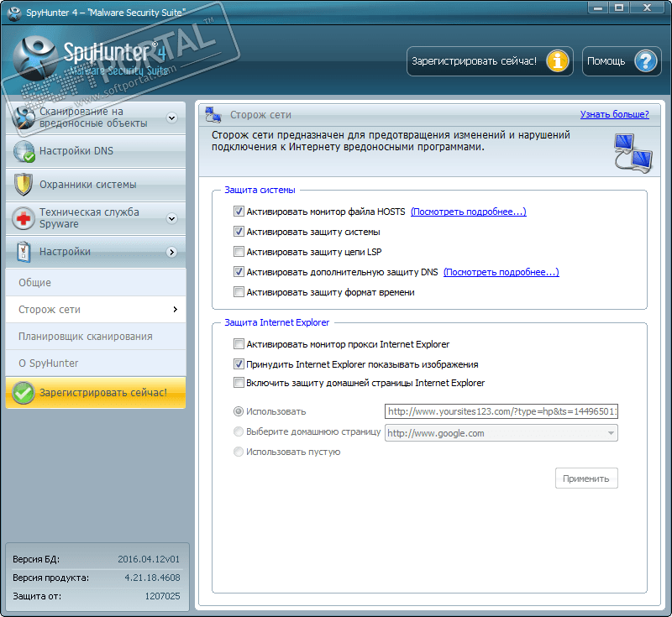Open 'Охранники системы' menu item
The width and height of the screenshot is (672, 617).
pos(96,185)
